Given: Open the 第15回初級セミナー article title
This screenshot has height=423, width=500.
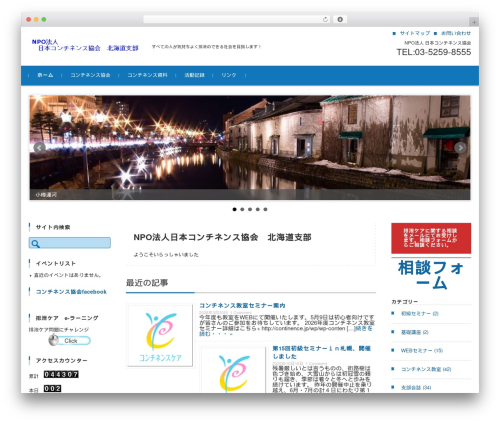Looking at the screenshot, I should (x=321, y=352).
